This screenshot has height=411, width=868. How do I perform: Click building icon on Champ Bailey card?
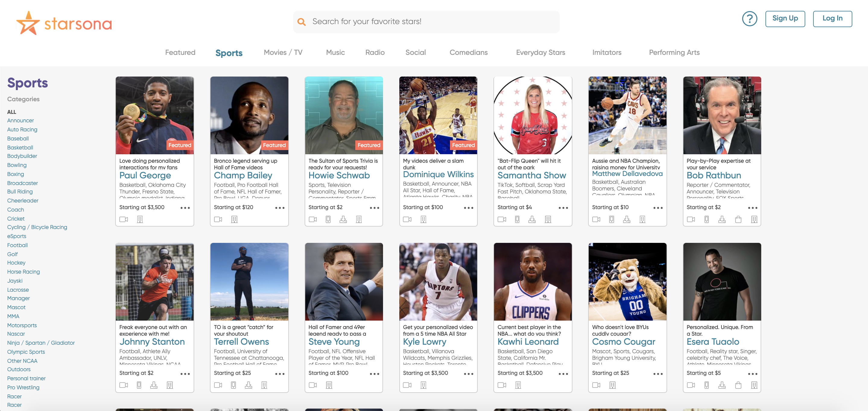pos(234,219)
